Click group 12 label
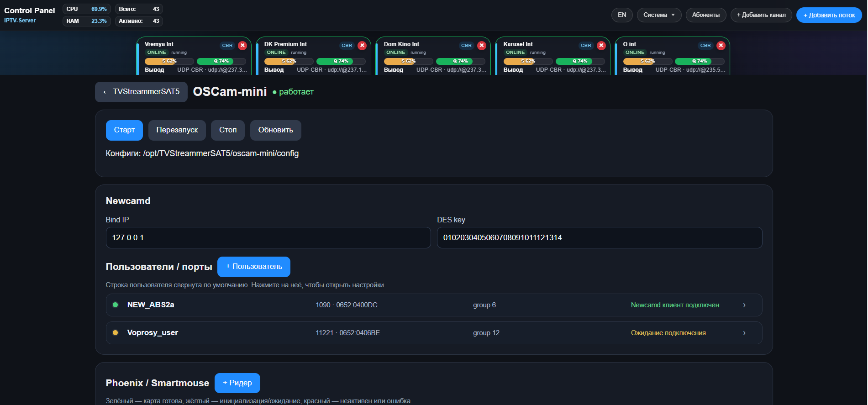The height and width of the screenshot is (405, 868). [486, 333]
